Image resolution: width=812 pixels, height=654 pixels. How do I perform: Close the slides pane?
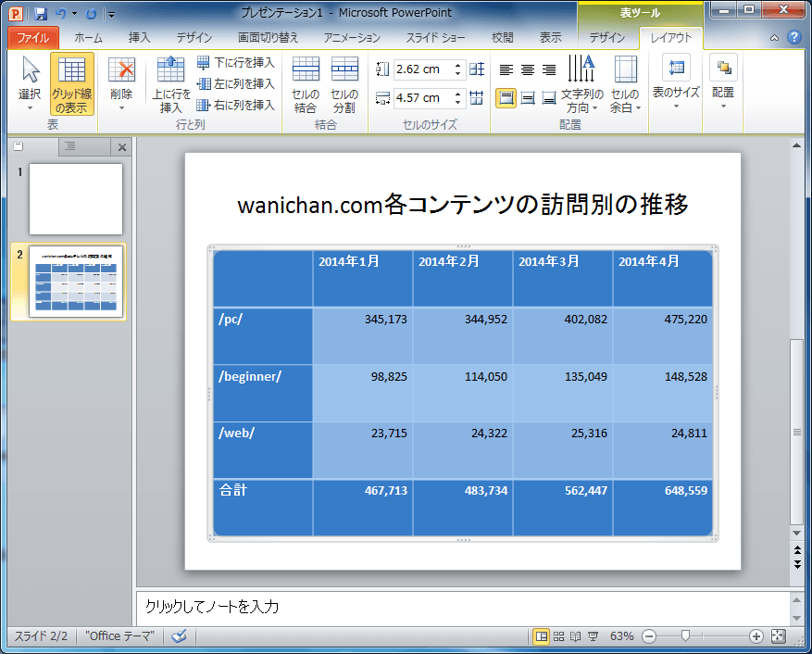pyautogui.click(x=122, y=147)
